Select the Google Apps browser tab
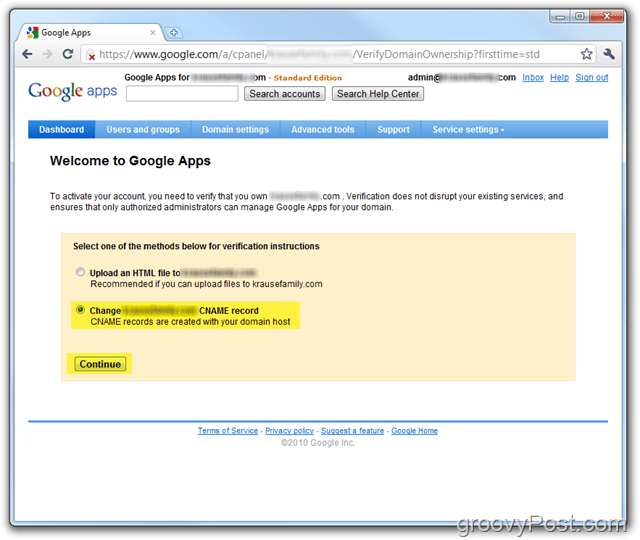Screen dimensions: 640x540 (88, 33)
